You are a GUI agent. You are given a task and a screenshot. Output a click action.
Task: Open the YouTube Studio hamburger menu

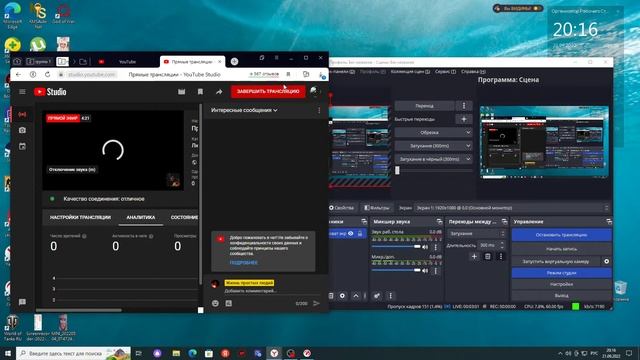22,92
